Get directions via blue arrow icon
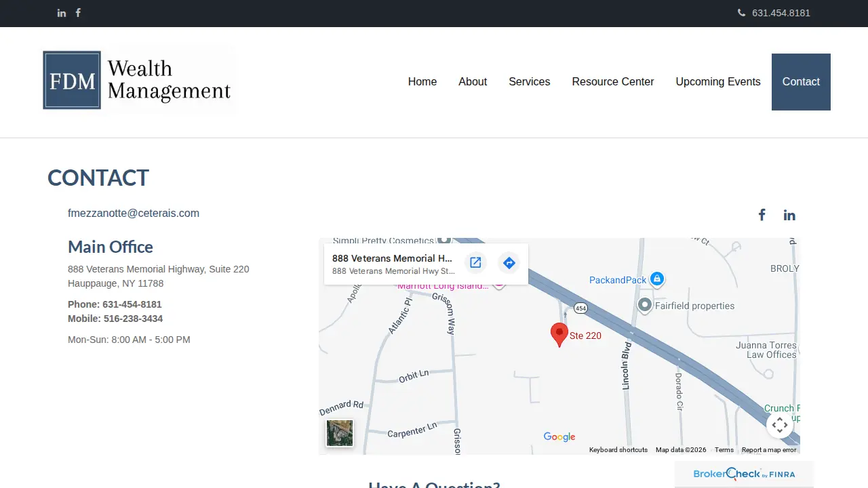The height and width of the screenshot is (488, 868). pos(509,263)
